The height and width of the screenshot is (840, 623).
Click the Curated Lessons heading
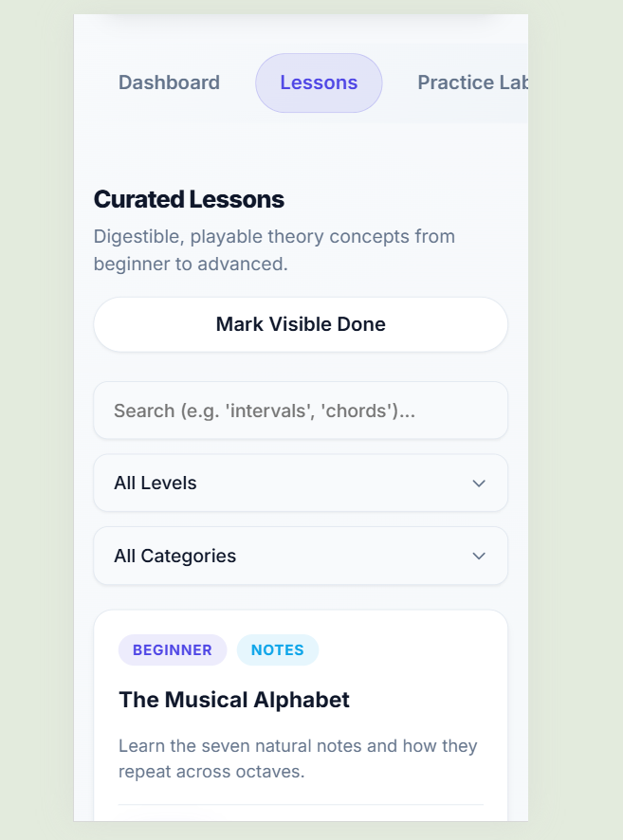click(189, 200)
